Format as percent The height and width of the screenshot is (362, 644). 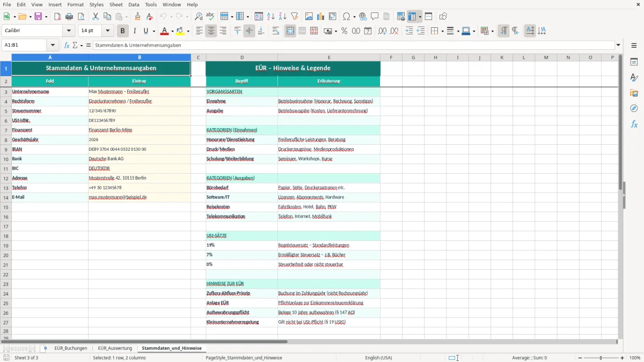[345, 31]
